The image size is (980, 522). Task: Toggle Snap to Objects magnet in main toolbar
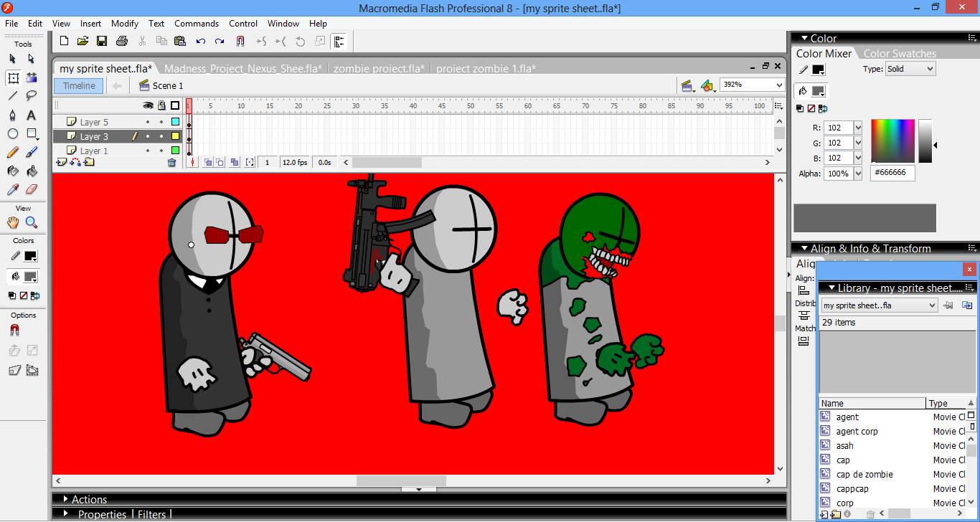tap(240, 42)
